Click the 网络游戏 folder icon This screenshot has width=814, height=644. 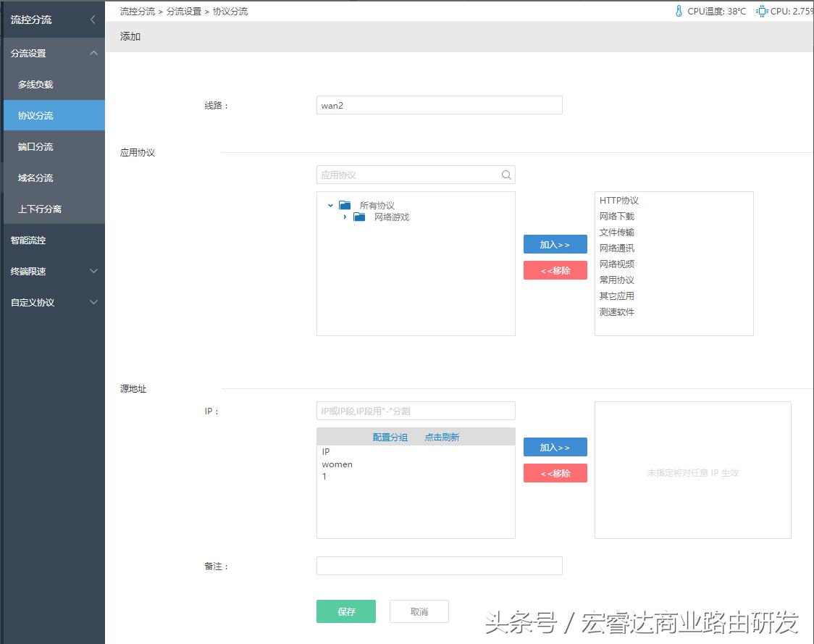tap(359, 217)
